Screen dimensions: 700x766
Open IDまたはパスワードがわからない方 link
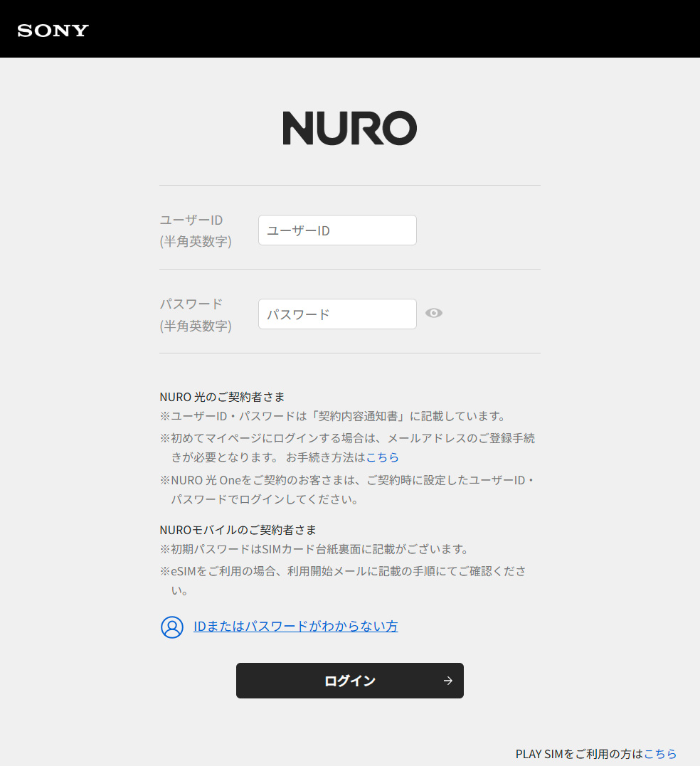point(295,627)
